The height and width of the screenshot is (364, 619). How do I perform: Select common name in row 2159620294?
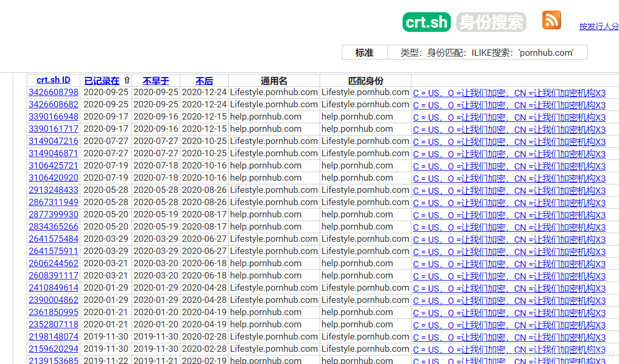[274, 349]
